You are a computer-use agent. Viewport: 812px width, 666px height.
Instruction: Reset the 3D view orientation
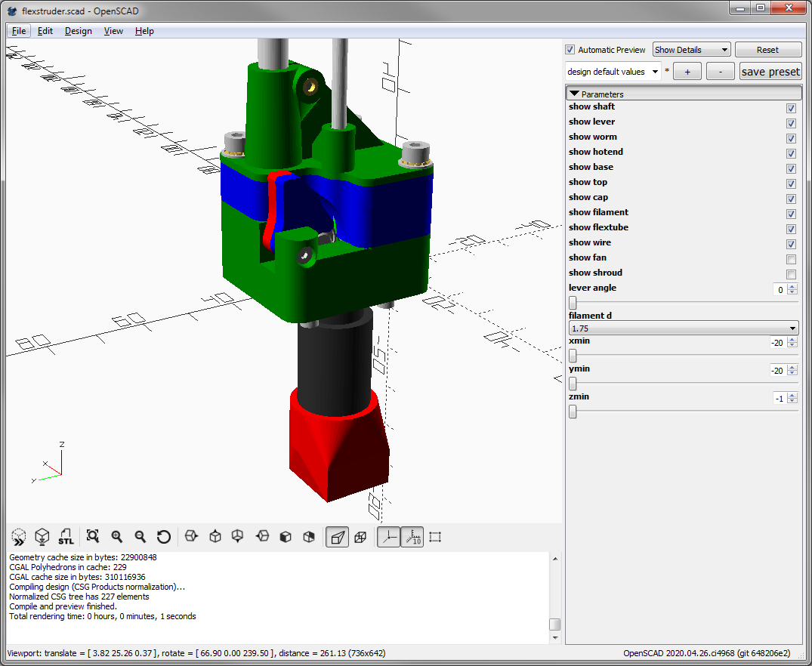coord(163,537)
